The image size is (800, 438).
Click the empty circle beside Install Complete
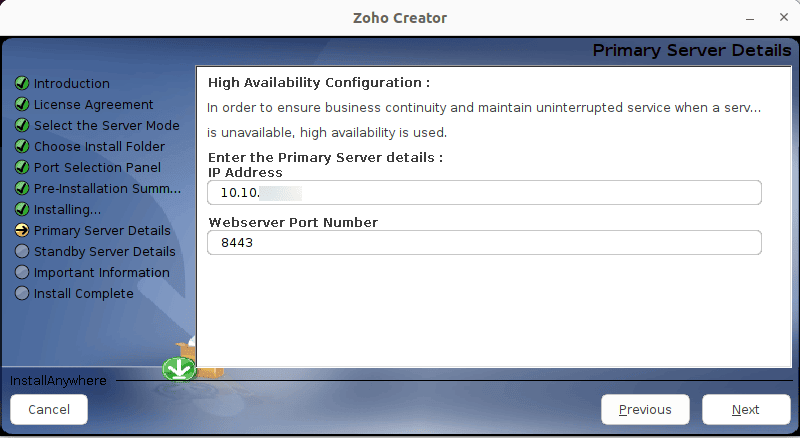pos(22,293)
